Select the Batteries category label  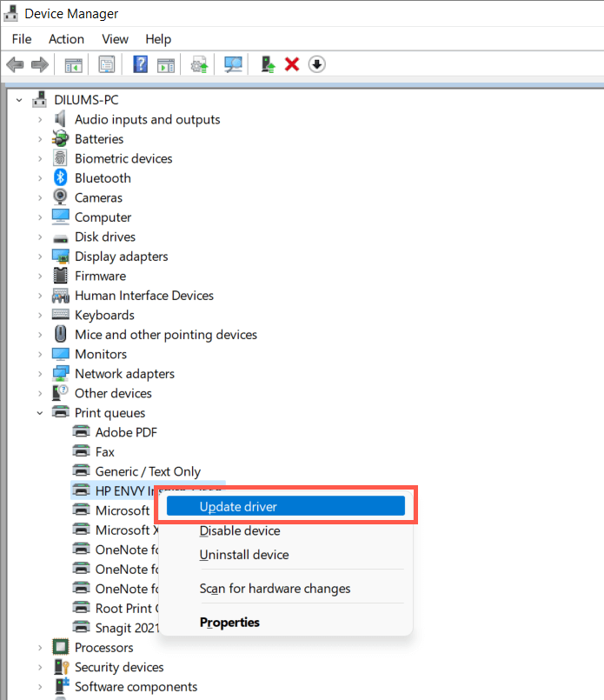pos(99,138)
